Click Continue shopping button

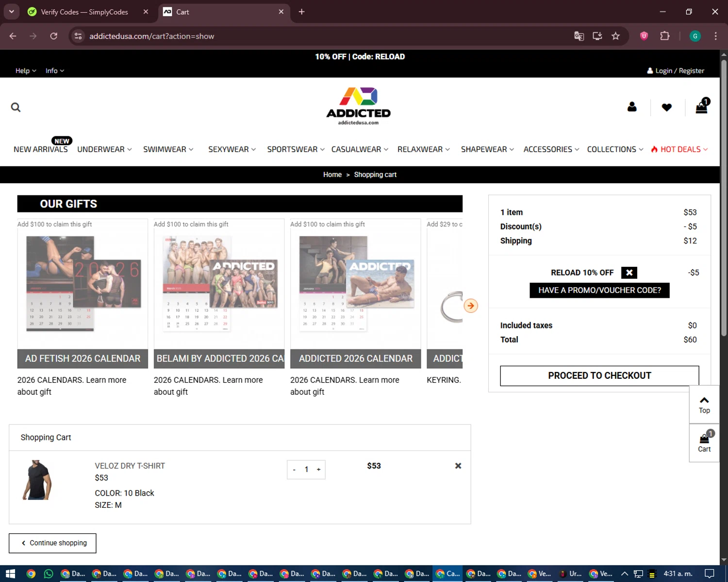point(52,543)
